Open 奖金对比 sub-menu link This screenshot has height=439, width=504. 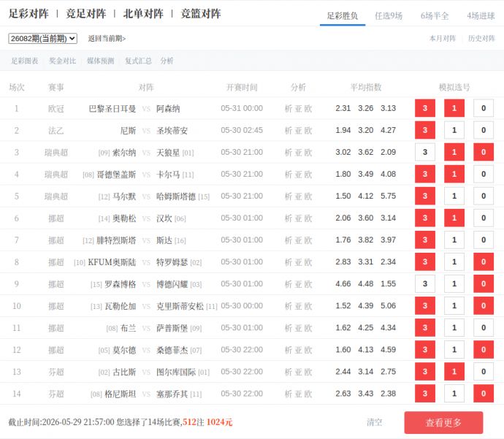(62, 61)
